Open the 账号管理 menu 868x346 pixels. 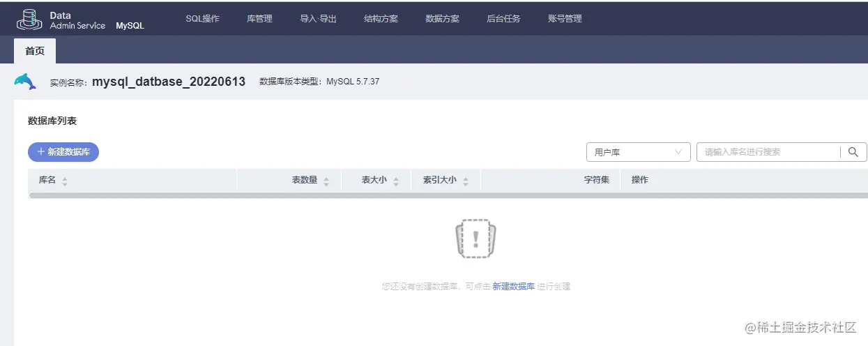[x=565, y=19]
